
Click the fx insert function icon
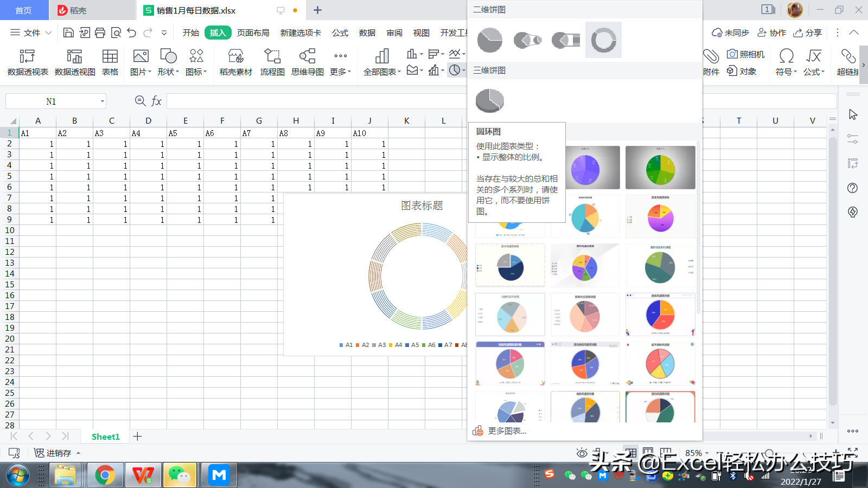(x=156, y=101)
